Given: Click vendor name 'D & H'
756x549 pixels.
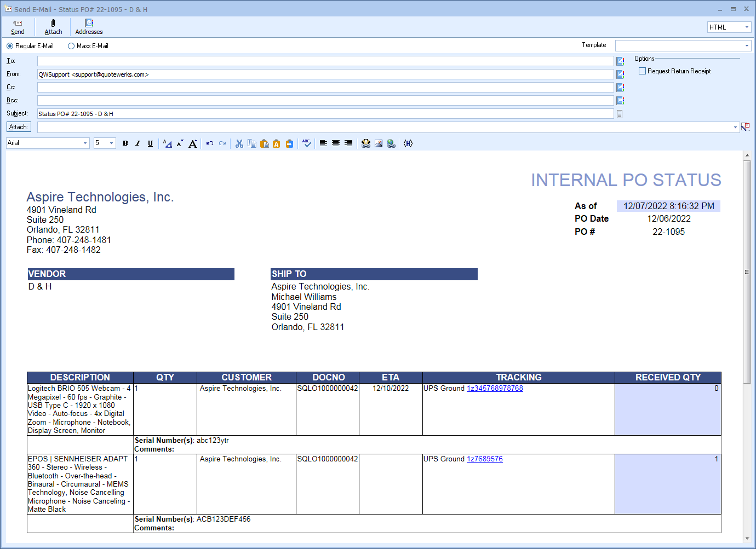Looking at the screenshot, I should tap(40, 287).
